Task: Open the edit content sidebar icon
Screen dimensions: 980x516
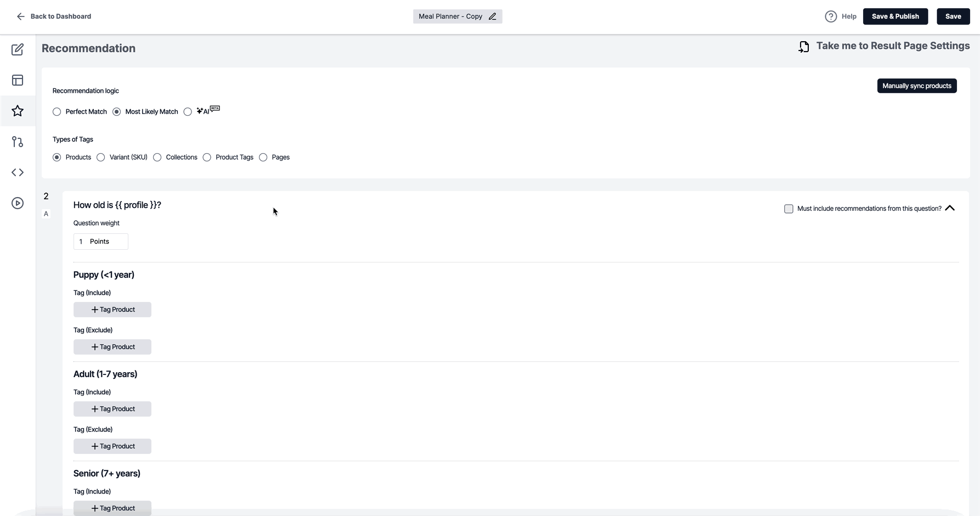Action: tap(18, 49)
